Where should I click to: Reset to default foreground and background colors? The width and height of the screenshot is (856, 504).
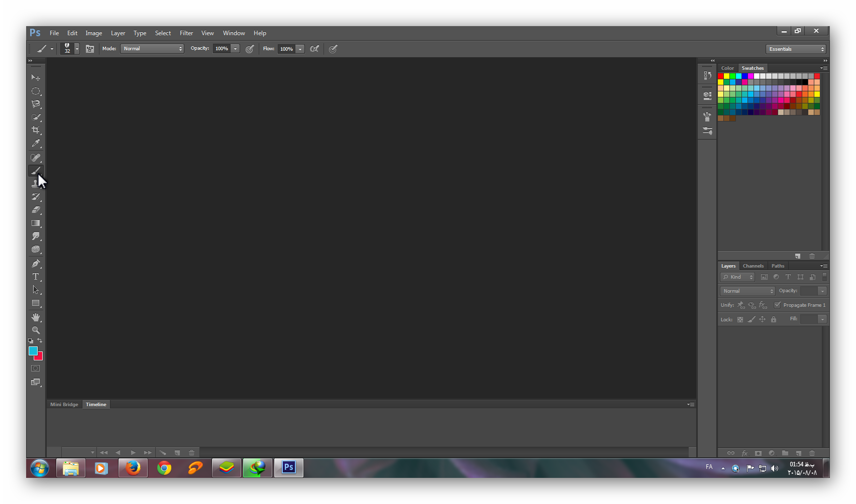[31, 341]
